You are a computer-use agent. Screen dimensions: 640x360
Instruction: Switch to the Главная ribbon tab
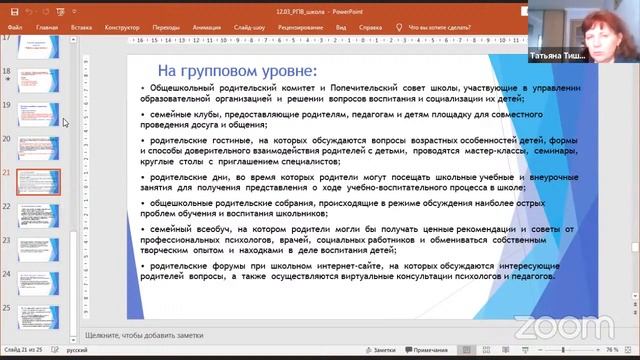[47, 27]
